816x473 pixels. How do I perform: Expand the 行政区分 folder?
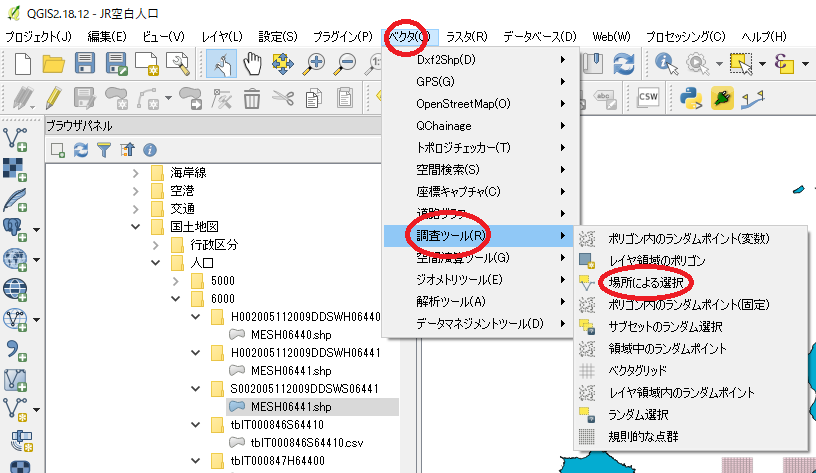coord(156,245)
